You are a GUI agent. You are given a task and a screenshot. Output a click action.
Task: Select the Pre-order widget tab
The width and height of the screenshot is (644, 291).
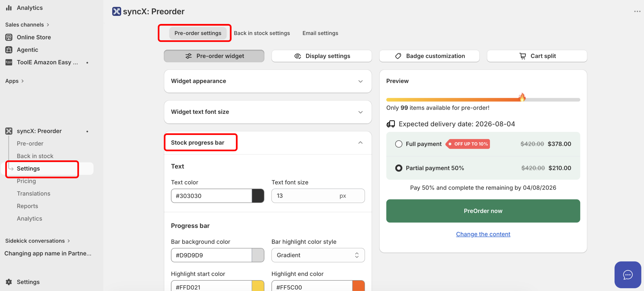click(x=214, y=56)
